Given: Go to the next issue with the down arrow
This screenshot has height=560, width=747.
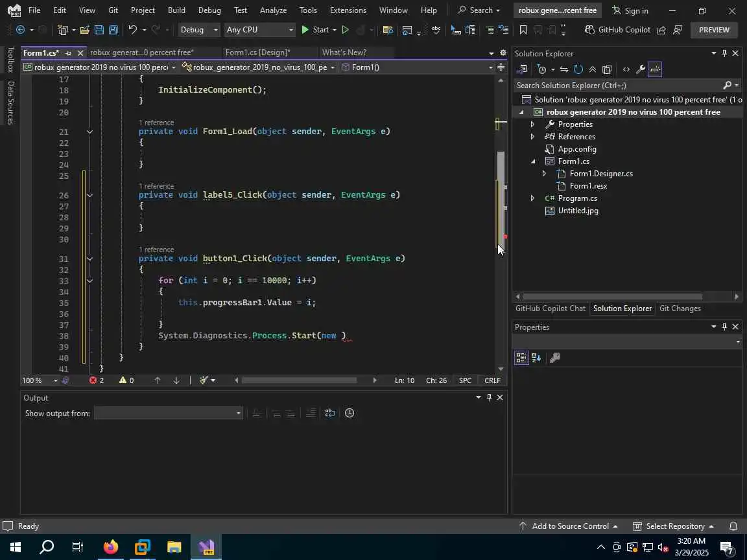Looking at the screenshot, I should point(176,380).
